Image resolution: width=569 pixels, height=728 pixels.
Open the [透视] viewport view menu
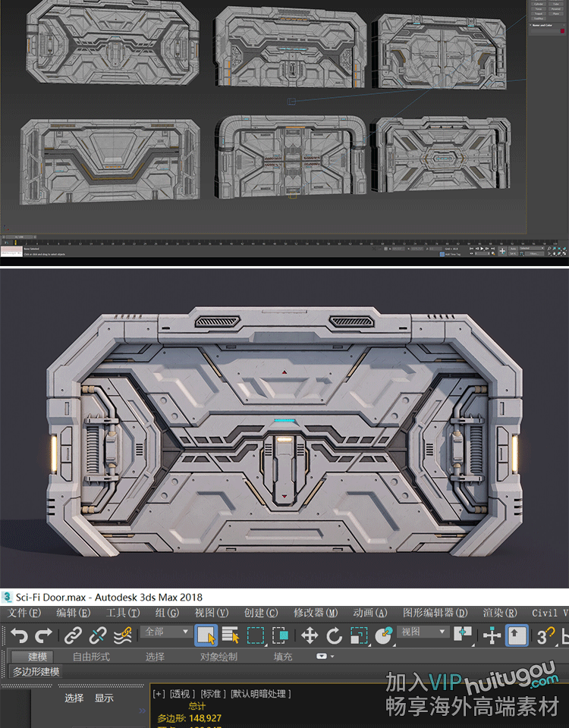[x=182, y=694]
